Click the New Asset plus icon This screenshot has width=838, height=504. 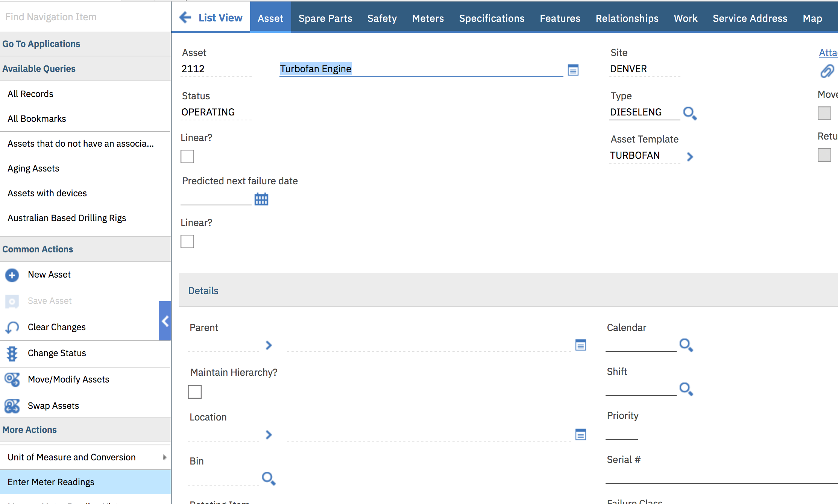(12, 275)
